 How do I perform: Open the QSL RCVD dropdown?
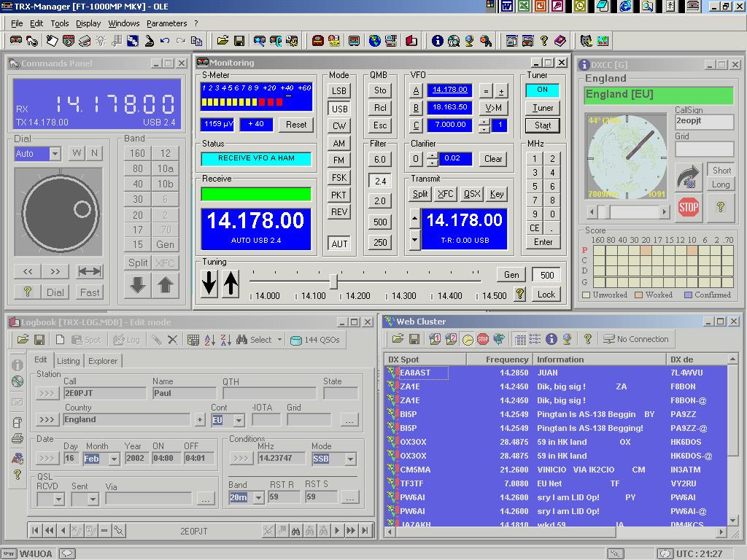(x=58, y=499)
